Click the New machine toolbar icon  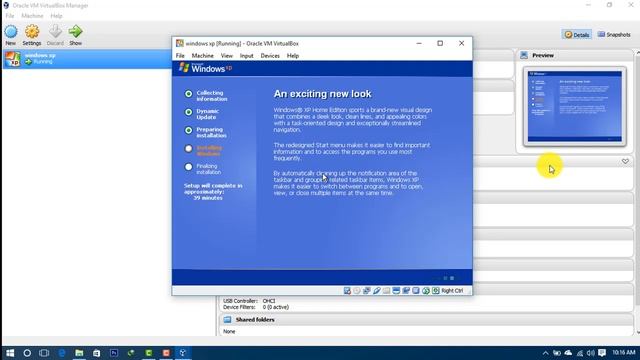(x=11, y=32)
